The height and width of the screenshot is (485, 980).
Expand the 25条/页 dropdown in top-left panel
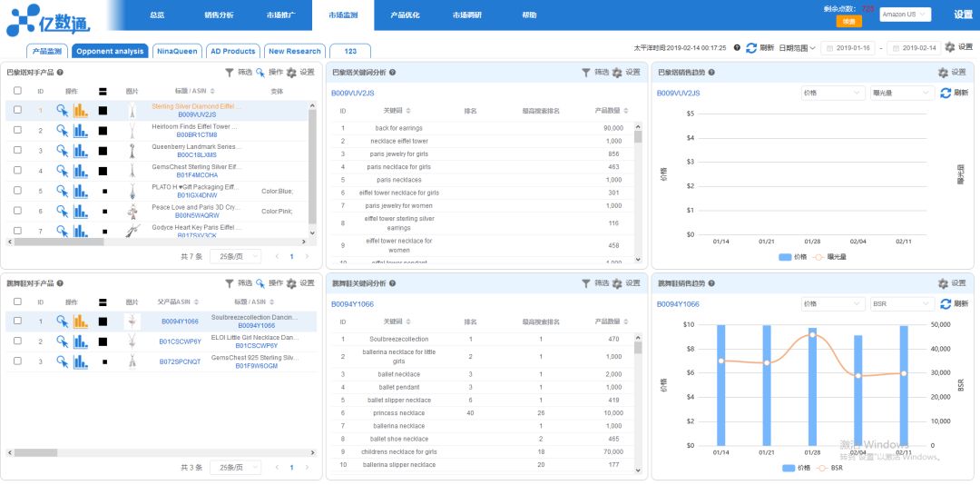tap(236, 256)
